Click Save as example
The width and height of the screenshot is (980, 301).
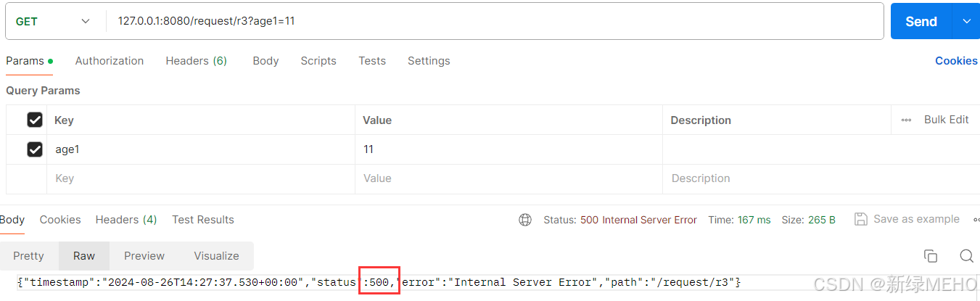point(907,219)
